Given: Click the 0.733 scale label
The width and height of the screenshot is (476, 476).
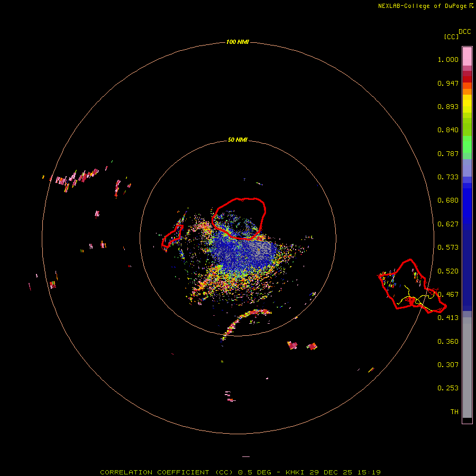Looking at the screenshot, I should pyautogui.click(x=448, y=177).
